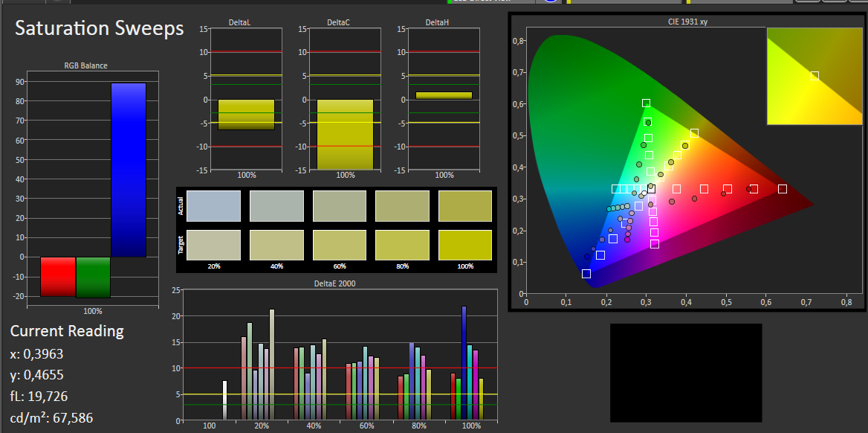
Task: Select the Actual 20% yellow swatch
Action: point(214,206)
